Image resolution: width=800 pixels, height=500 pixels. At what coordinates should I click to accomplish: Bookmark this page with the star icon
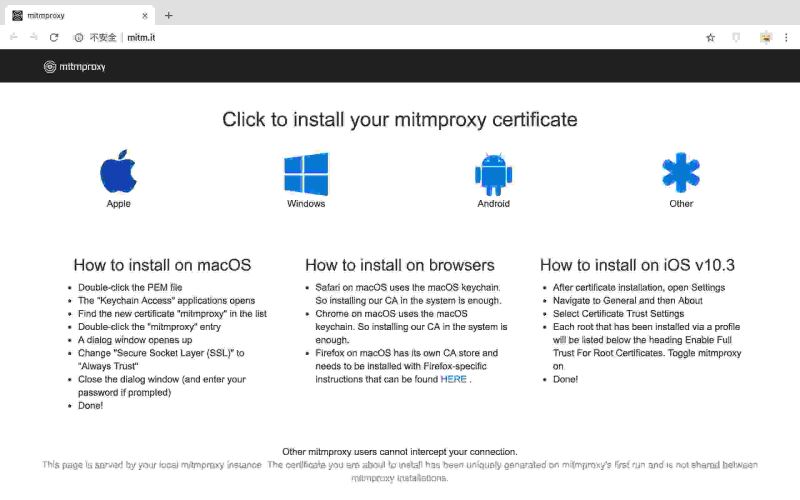pos(710,37)
